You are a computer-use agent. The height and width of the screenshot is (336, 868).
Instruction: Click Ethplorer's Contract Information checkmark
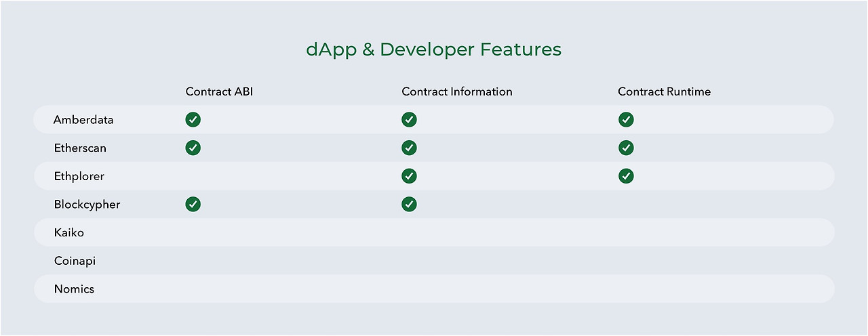(x=409, y=176)
